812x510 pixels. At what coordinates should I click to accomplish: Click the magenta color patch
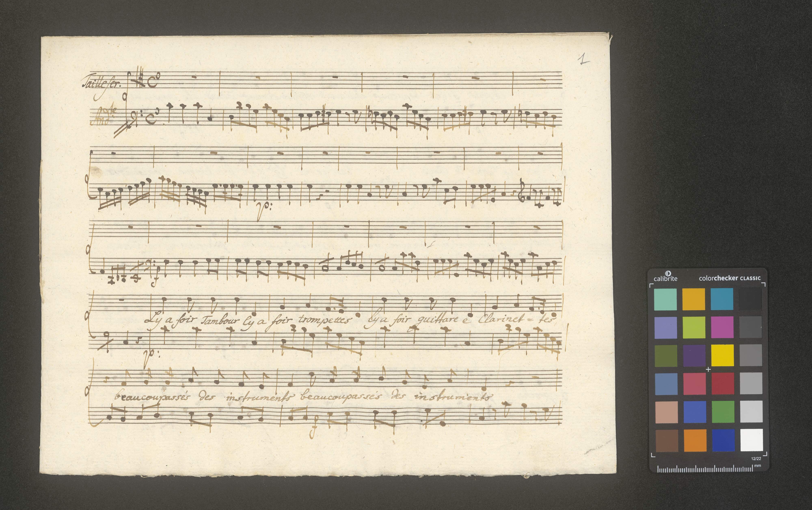pos(722,327)
